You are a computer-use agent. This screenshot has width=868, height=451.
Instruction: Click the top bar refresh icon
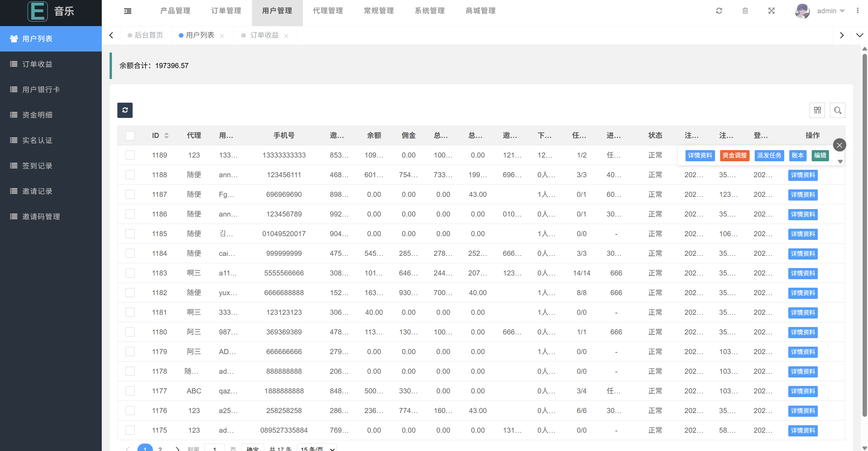[x=719, y=11]
